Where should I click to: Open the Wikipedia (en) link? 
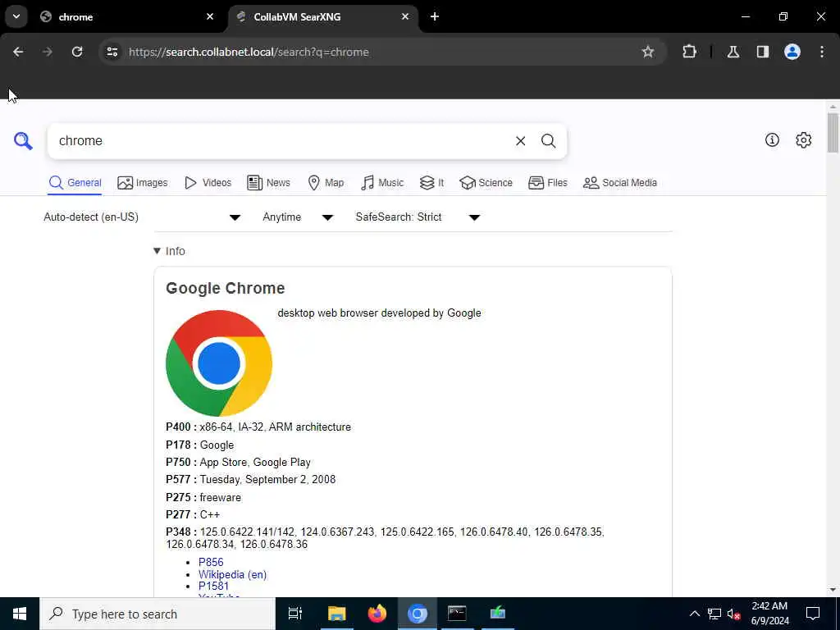pyautogui.click(x=232, y=574)
